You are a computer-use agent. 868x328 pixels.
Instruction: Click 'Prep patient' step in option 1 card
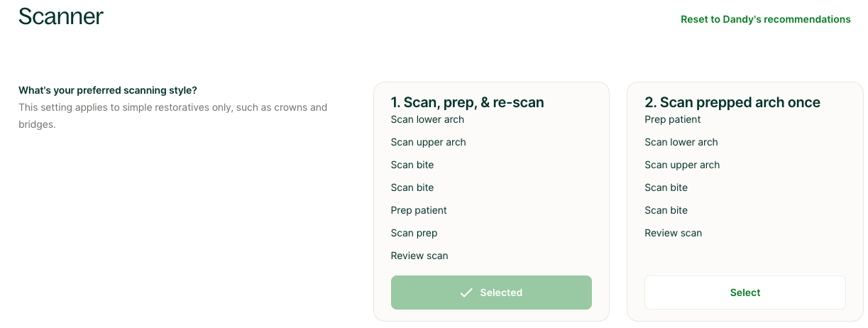coord(419,210)
